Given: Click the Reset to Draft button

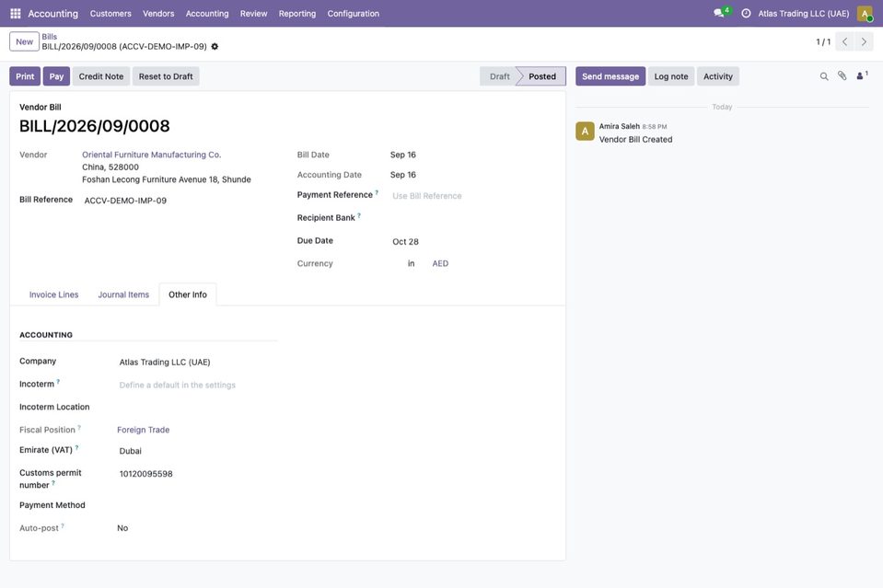Looking at the screenshot, I should pyautogui.click(x=166, y=76).
